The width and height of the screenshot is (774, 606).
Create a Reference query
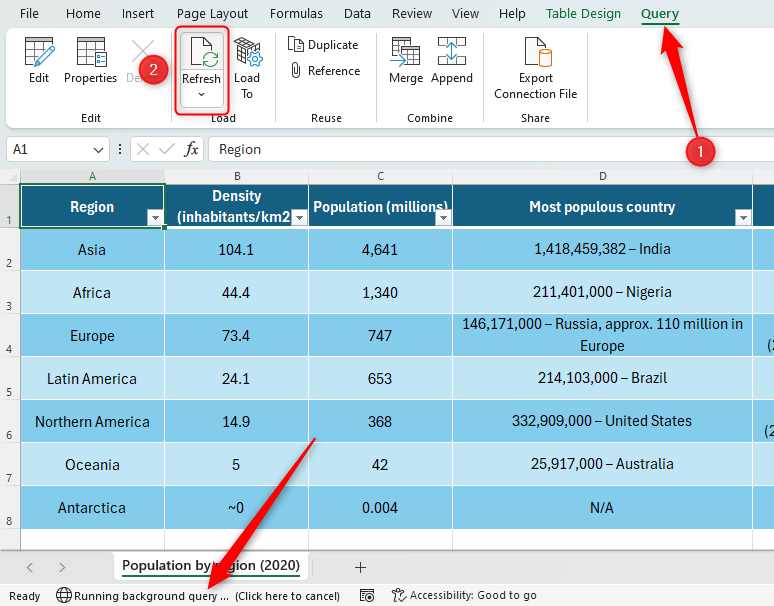324,71
